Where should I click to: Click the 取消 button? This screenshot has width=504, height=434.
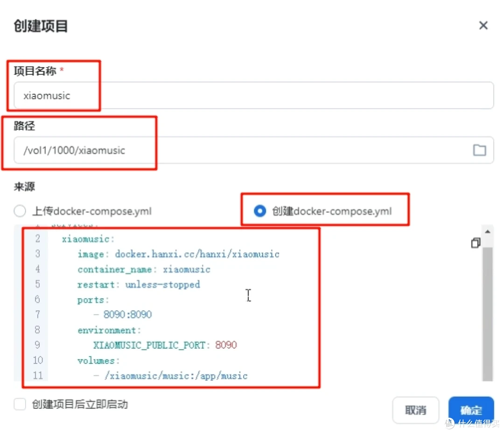click(415, 410)
